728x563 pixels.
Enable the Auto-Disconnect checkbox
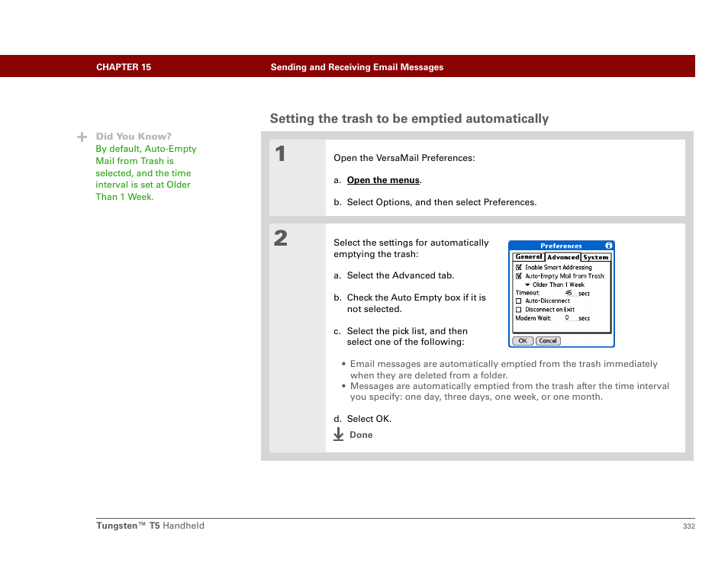point(519,301)
